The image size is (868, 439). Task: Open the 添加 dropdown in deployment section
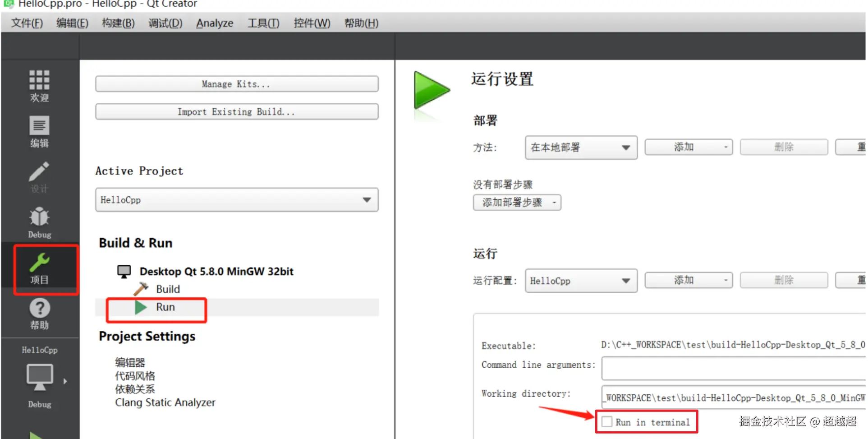coord(689,147)
